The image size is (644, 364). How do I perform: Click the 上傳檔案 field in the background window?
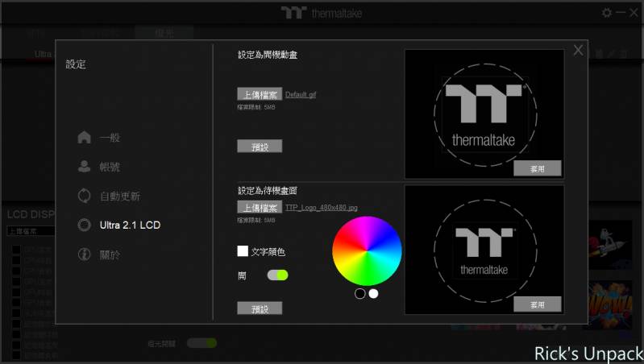point(31,231)
